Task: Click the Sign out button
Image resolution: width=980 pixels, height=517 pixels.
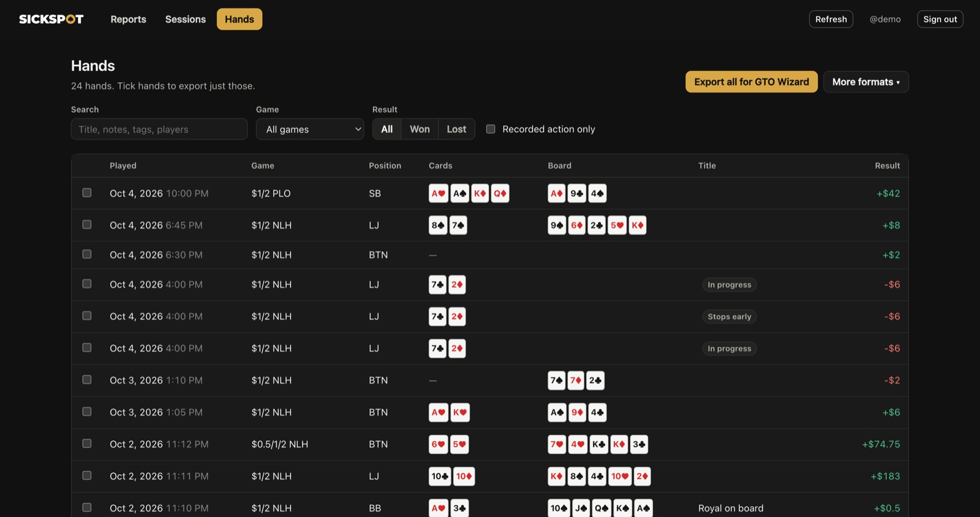Action: click(x=940, y=19)
